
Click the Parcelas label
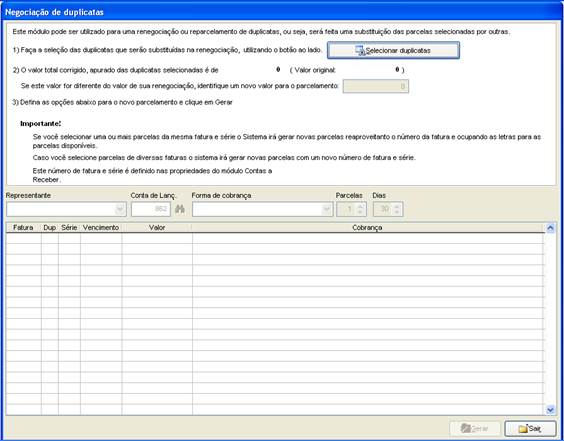point(349,195)
